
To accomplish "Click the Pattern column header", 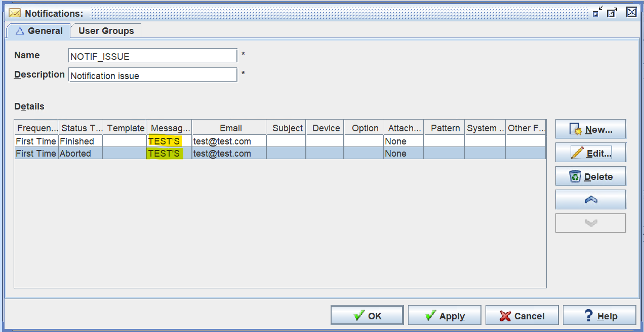I will 445,128.
